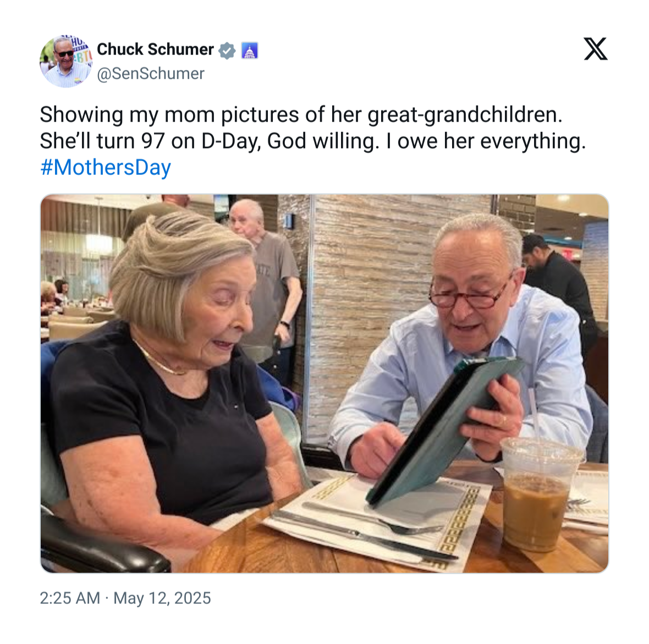Click the blue verified checkmark badge
Screen dimensions: 649x644
(227, 51)
